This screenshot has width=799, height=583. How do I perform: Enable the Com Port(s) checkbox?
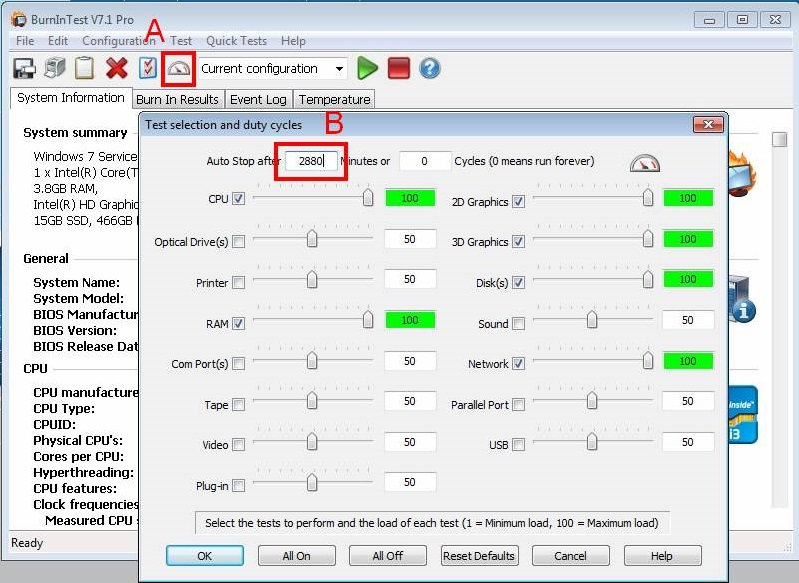coord(238,363)
